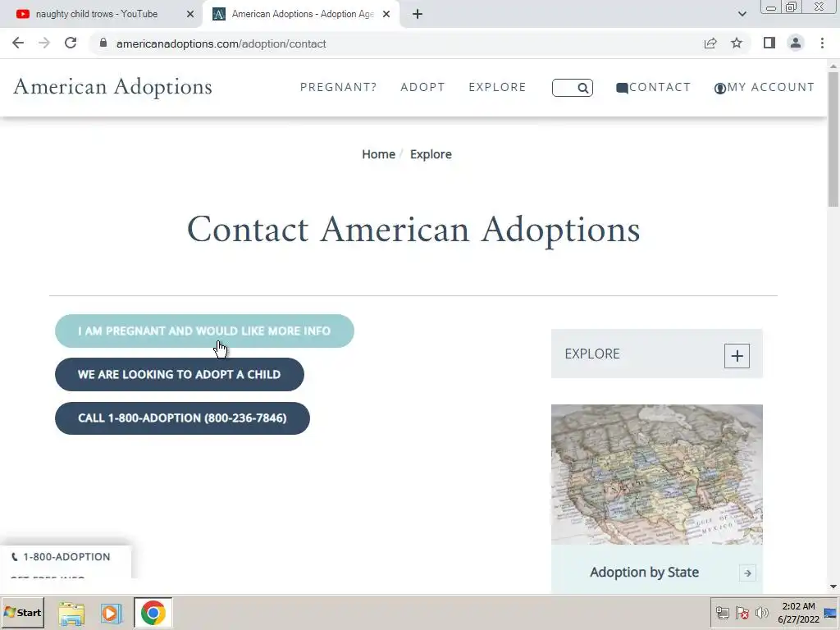Viewport: 840px width, 630px height.
Task: Expand the EXPLORE sidebar plus icon
Action: pos(737,356)
